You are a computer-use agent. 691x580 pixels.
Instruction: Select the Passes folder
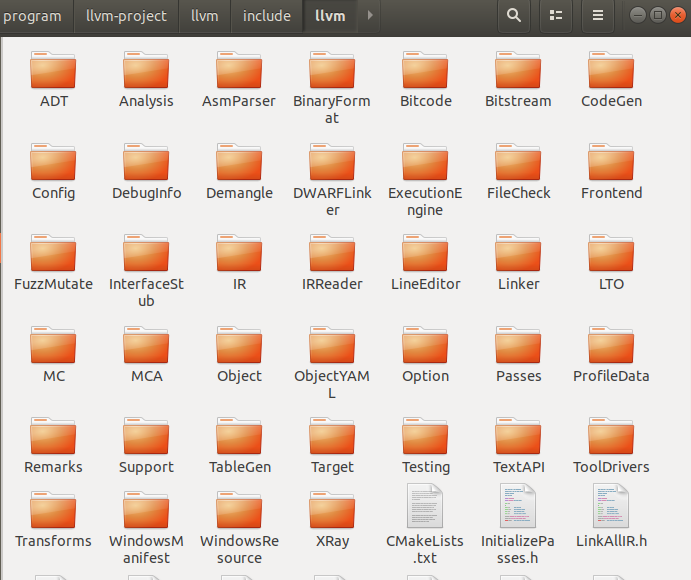pos(518,355)
